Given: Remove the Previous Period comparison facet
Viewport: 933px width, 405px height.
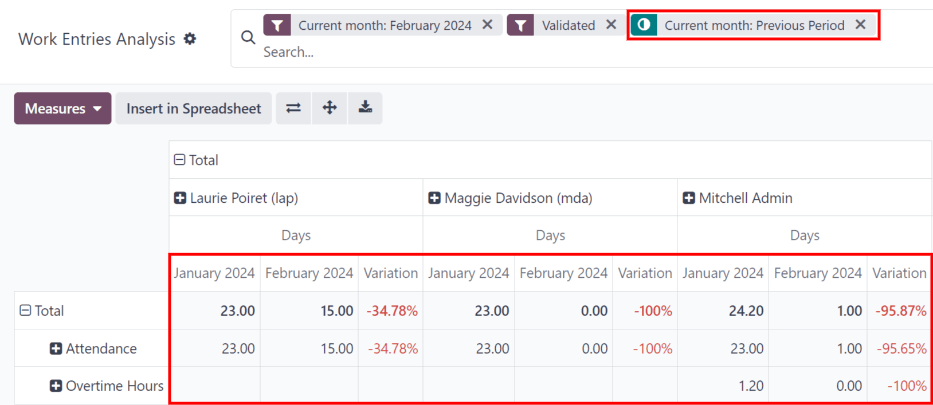Looking at the screenshot, I should [x=860, y=25].
